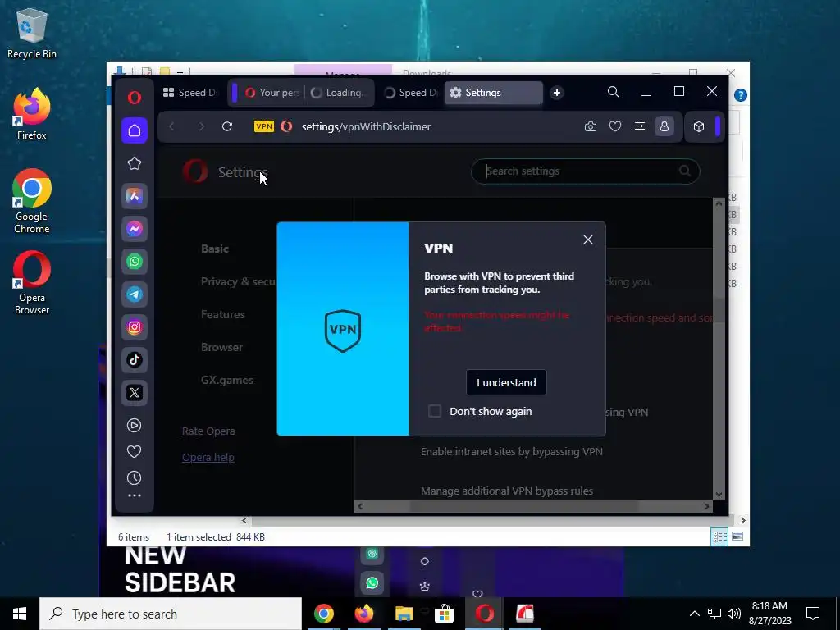Open TikTok in the Opera sidebar

[135, 359]
